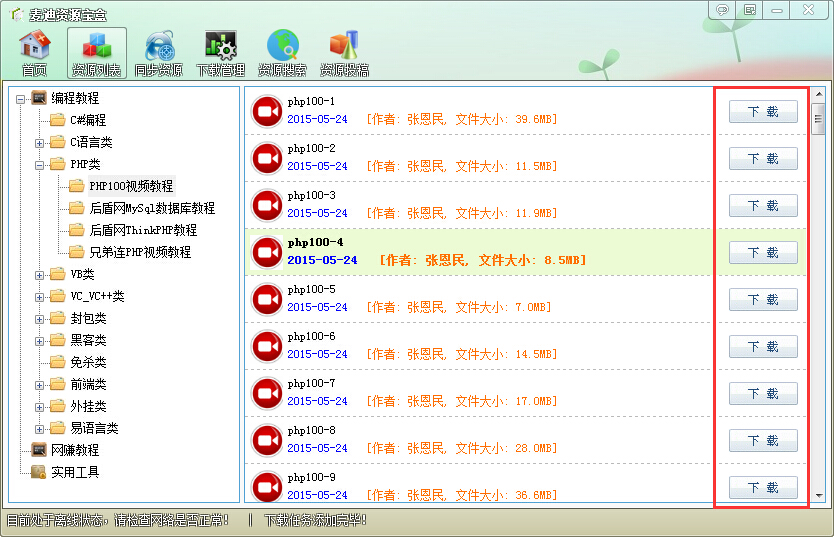Click the PHP100视频教程 folder icon
Screen dimensions: 834x537
click(x=77, y=186)
